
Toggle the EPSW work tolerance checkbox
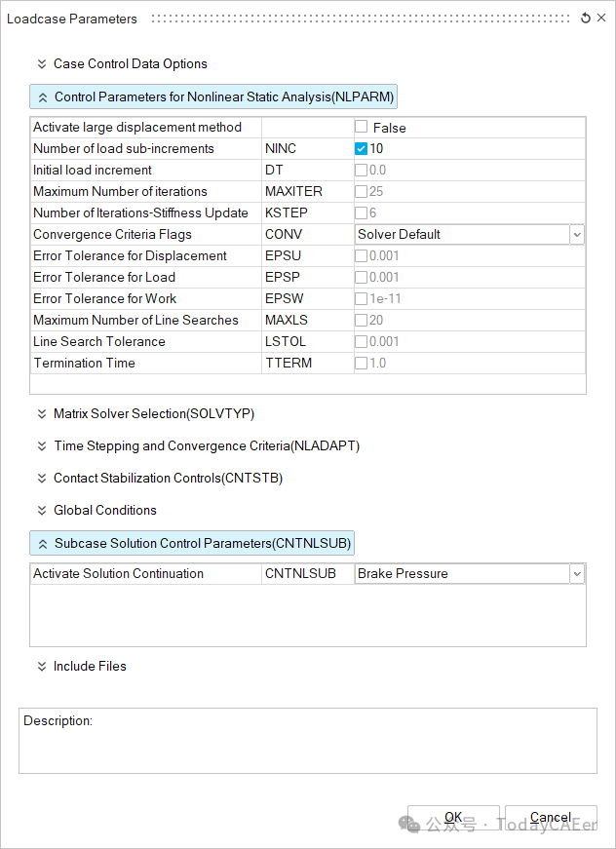[362, 299]
